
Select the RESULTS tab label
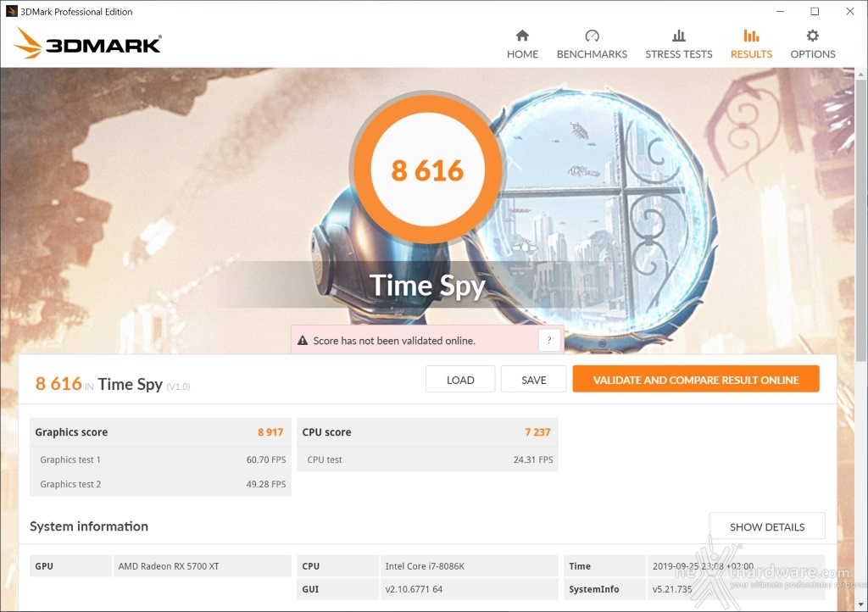coord(751,53)
